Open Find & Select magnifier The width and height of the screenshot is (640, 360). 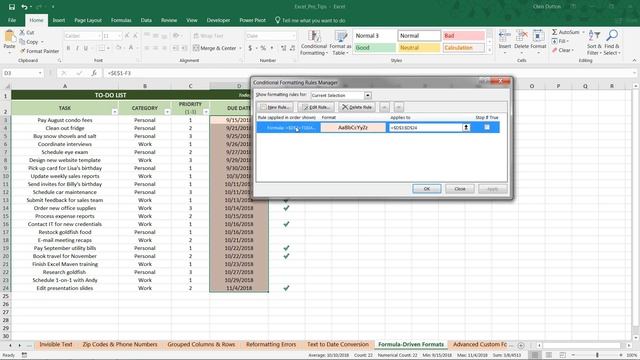pyautogui.click(x=612, y=43)
